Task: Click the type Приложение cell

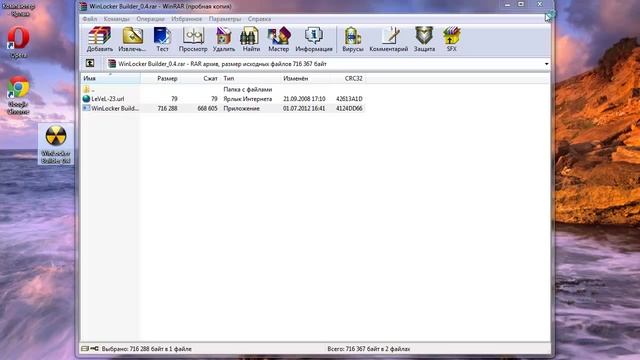Action: tap(241, 109)
